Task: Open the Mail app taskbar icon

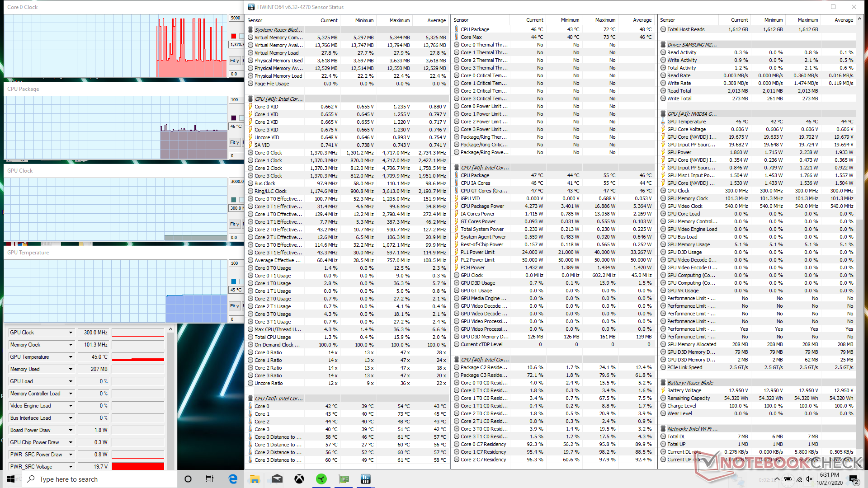Action: (x=277, y=479)
